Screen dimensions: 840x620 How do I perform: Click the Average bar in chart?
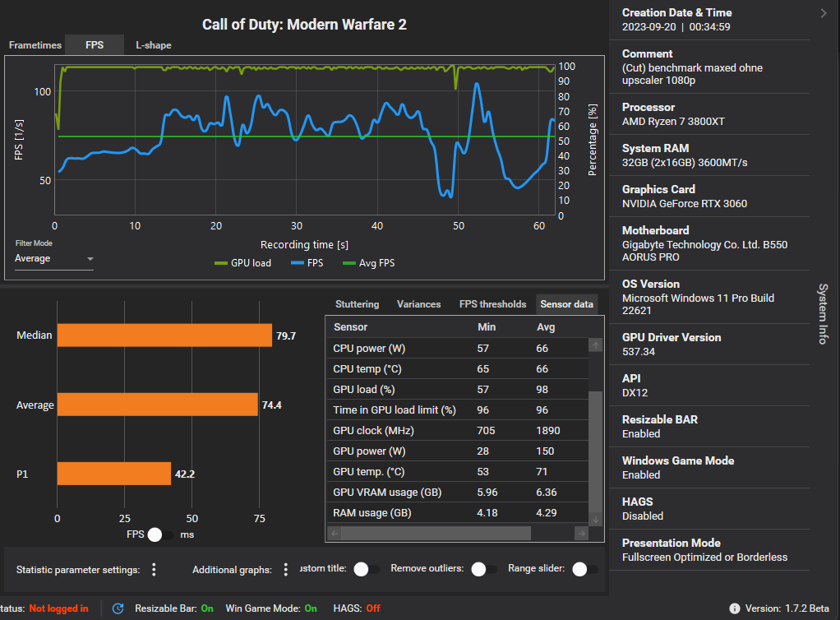pyautogui.click(x=158, y=405)
